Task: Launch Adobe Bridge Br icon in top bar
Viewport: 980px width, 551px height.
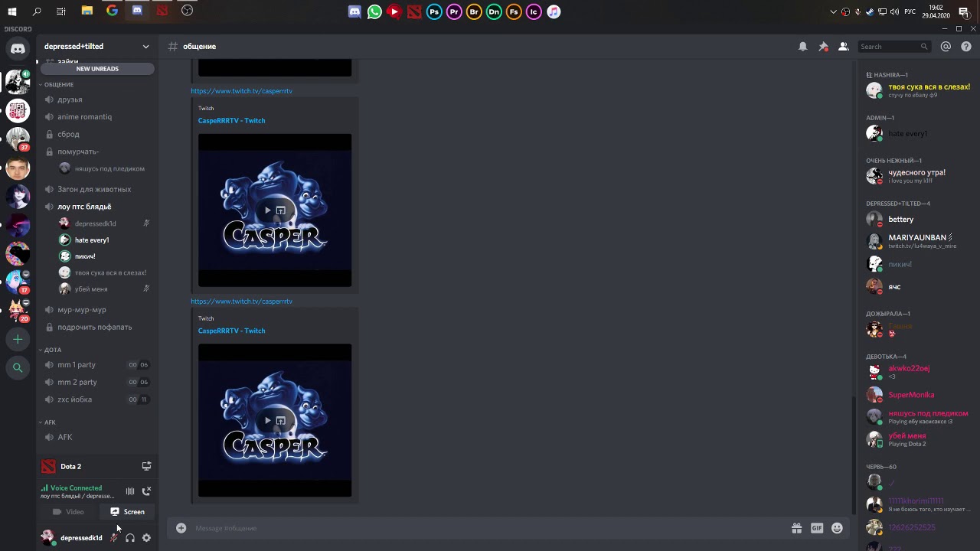Action: (474, 11)
